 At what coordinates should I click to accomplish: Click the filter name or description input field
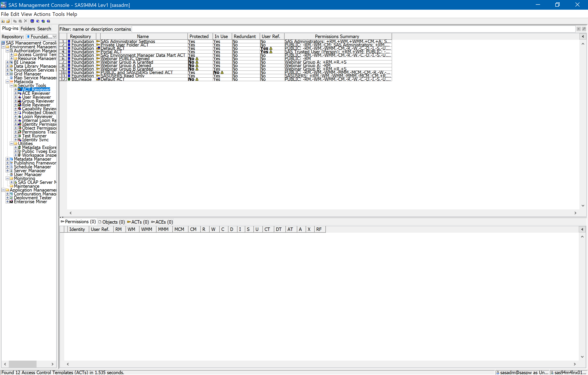point(354,29)
